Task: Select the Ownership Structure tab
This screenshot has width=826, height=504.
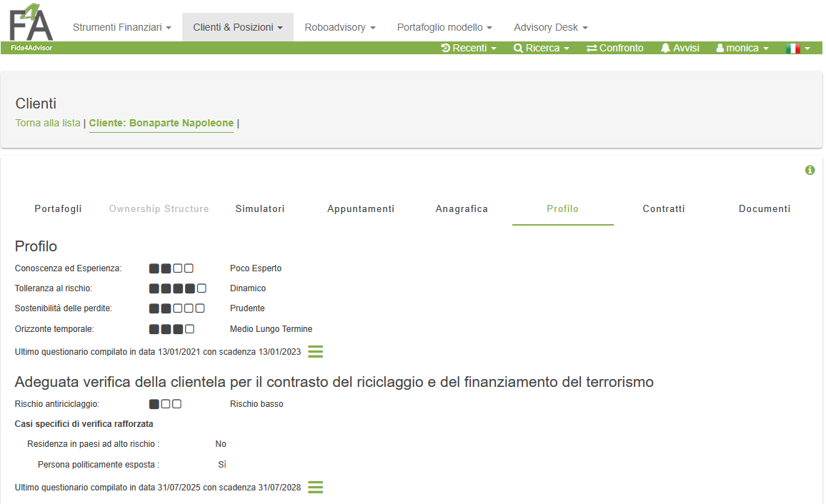Action: [x=159, y=209]
